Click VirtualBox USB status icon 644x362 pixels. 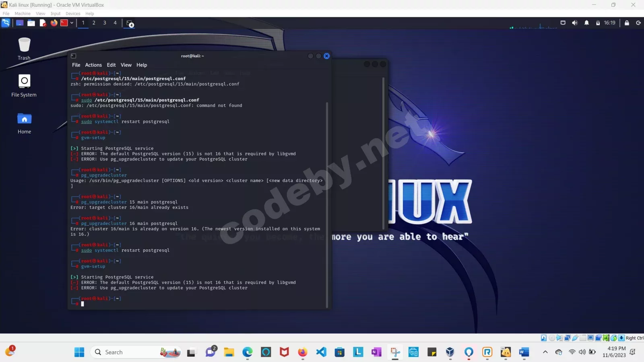pos(575,338)
